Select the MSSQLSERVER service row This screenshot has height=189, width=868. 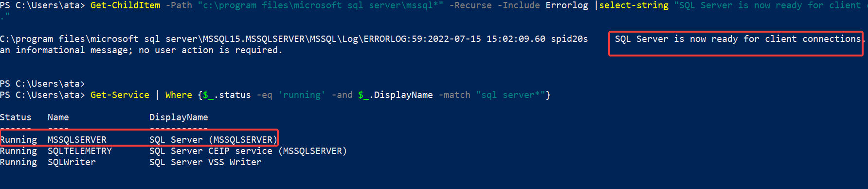139,140
